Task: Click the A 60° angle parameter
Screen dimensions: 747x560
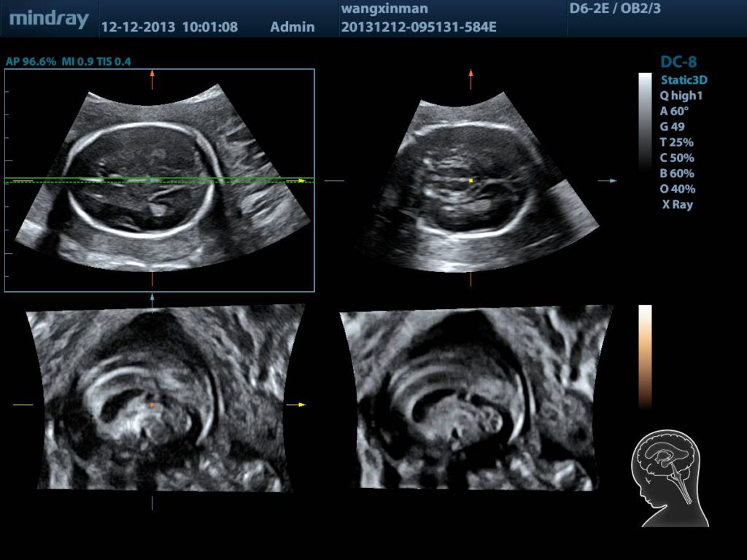Action: 674,111
